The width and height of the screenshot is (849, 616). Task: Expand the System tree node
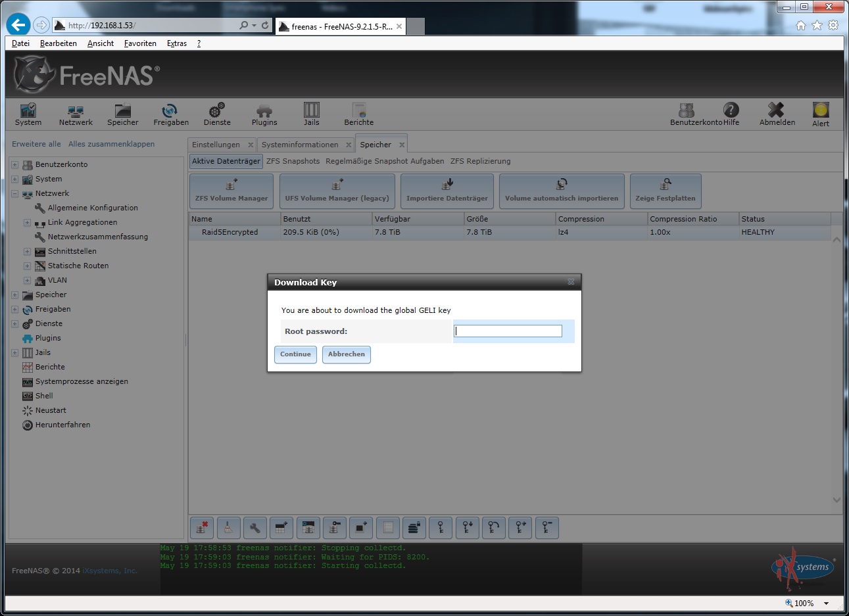point(14,179)
